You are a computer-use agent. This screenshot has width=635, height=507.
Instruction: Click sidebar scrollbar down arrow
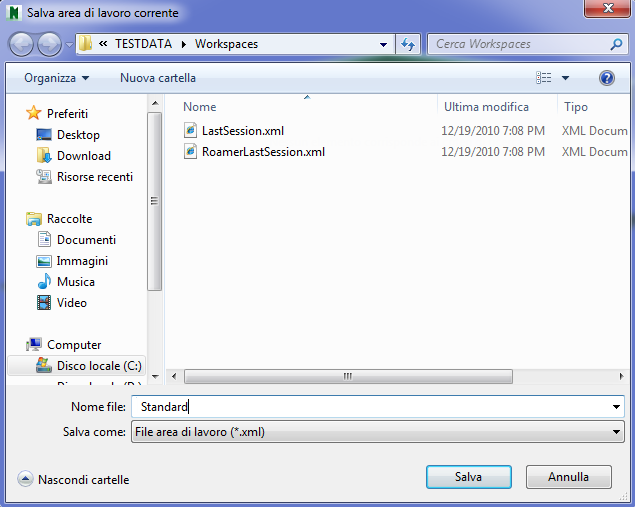[x=155, y=377]
